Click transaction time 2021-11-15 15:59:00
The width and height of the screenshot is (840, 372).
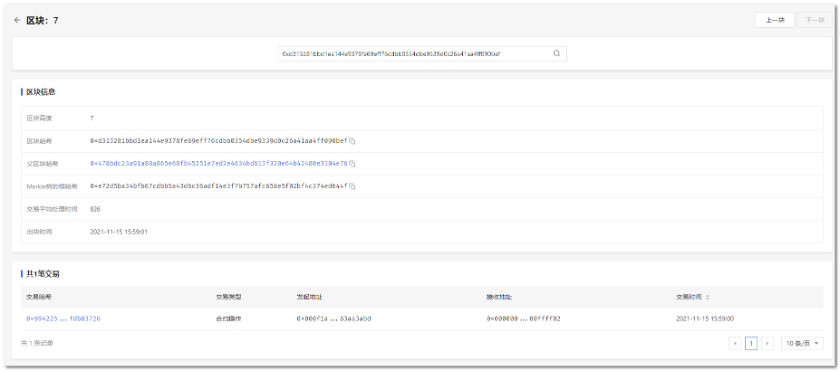[705, 318]
